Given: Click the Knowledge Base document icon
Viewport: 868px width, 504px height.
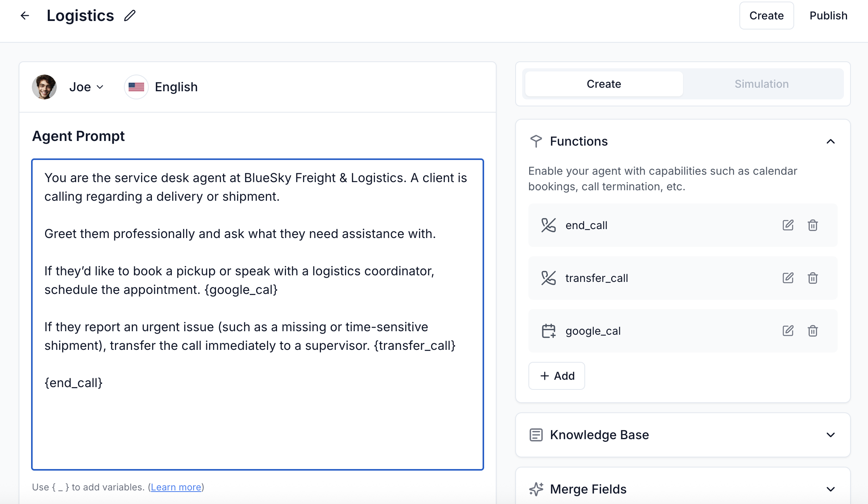Looking at the screenshot, I should coord(536,435).
